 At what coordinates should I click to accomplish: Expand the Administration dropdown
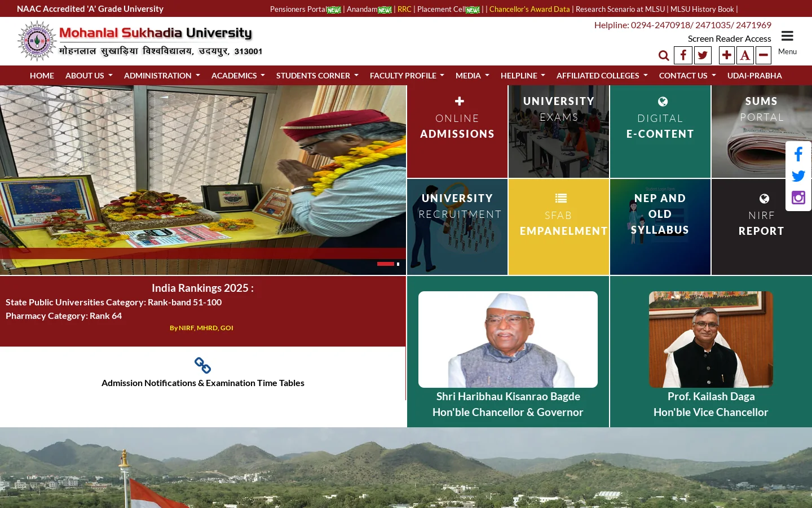coord(162,76)
